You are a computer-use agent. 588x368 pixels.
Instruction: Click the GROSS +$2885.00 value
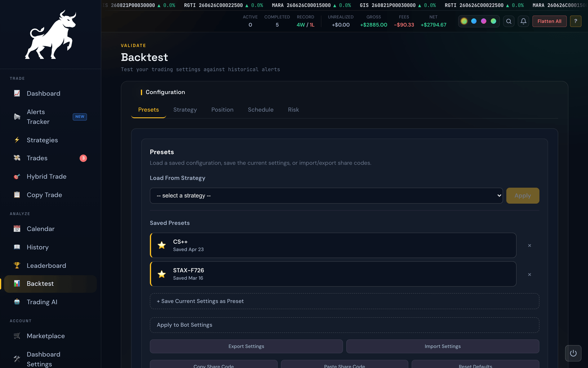[x=374, y=25]
